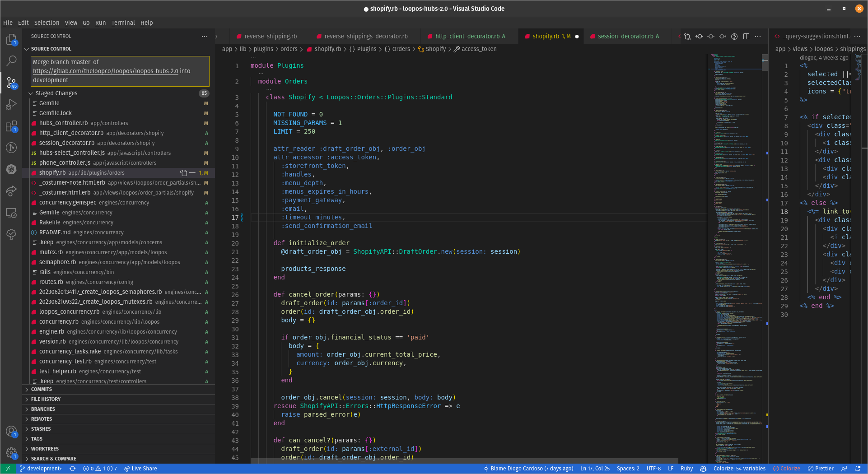Expand the Search & Compare section
Viewport: 868px width, 474px height.
click(x=118, y=459)
